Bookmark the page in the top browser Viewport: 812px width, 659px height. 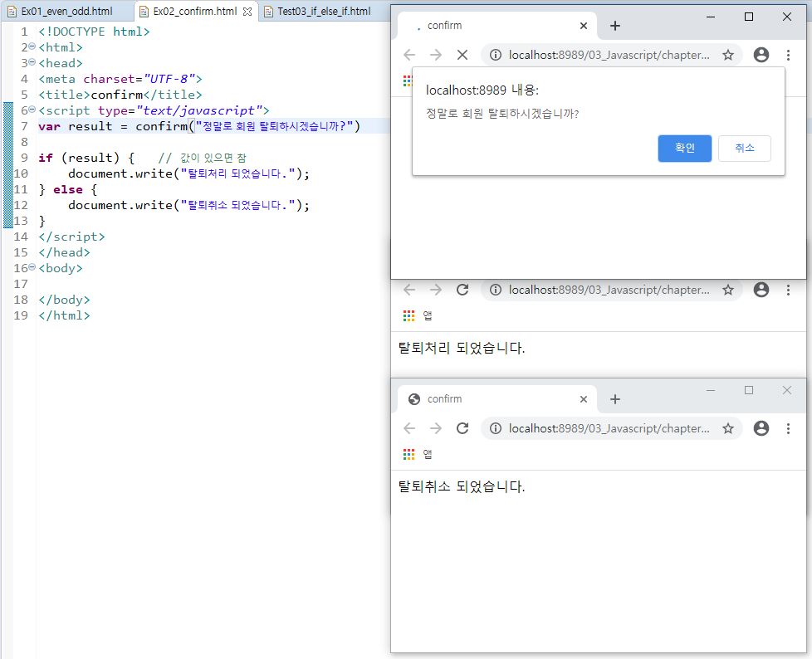coord(728,55)
